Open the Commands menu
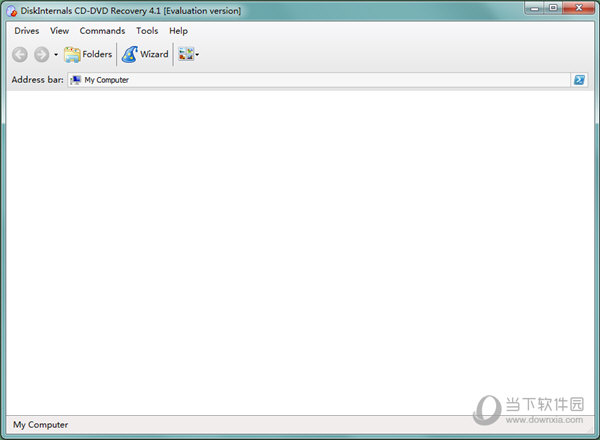This screenshot has width=600, height=440. (102, 31)
